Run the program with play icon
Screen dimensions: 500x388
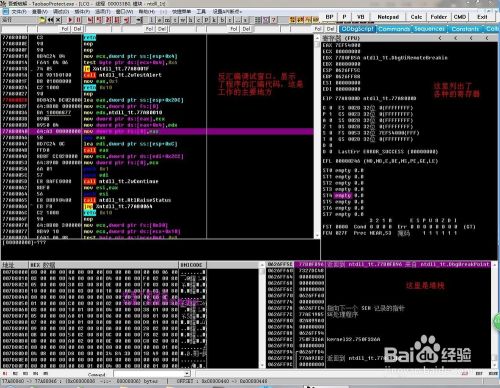click(70, 20)
